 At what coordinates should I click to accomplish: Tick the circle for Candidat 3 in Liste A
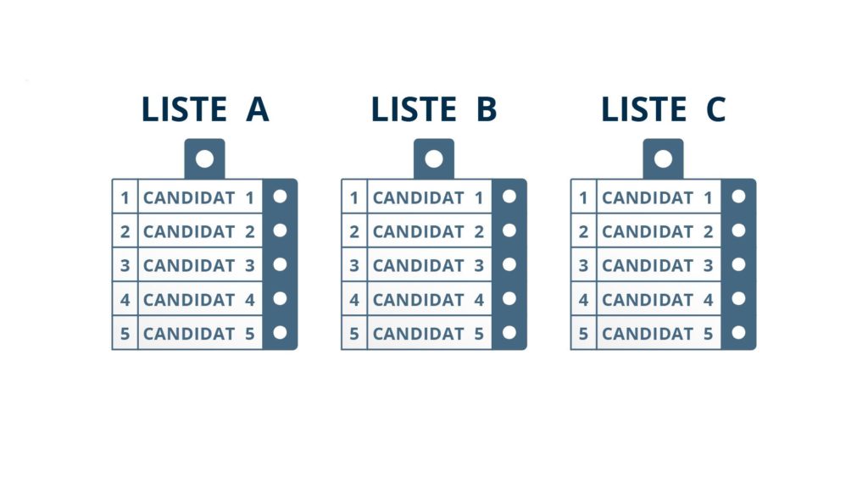[x=280, y=264]
